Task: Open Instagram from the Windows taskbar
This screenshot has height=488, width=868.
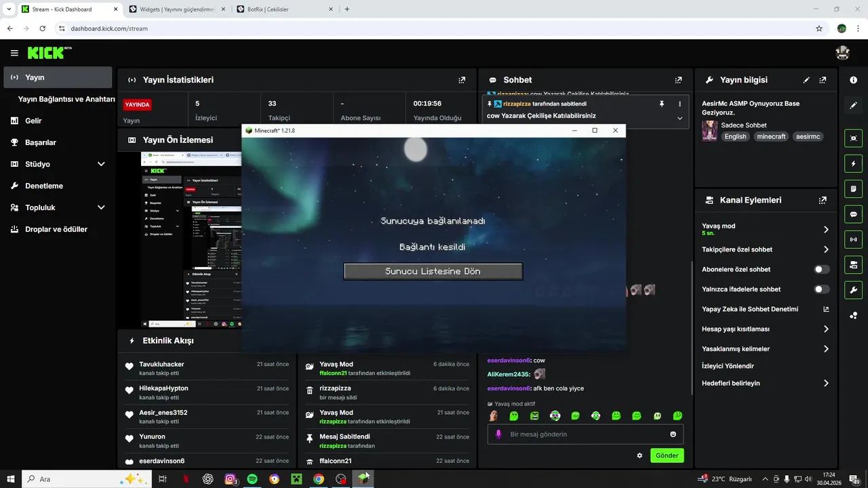Action: pyautogui.click(x=231, y=479)
